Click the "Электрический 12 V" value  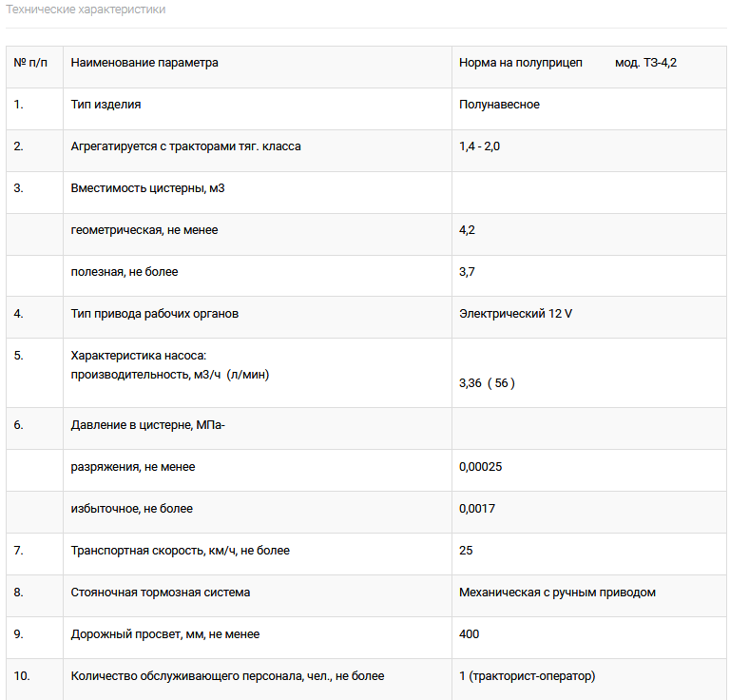(515, 314)
